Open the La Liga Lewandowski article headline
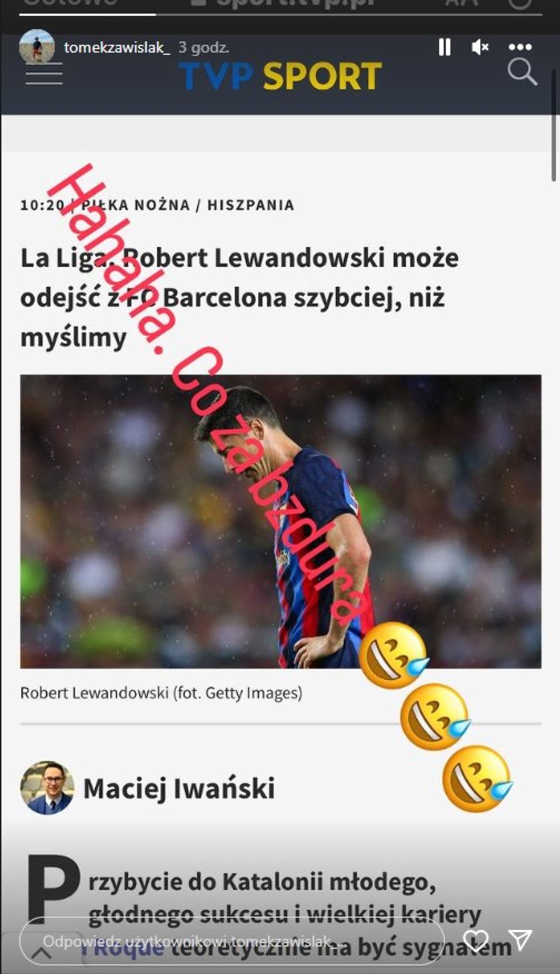Screen dimensions: 560x974 pyautogui.click(x=240, y=297)
